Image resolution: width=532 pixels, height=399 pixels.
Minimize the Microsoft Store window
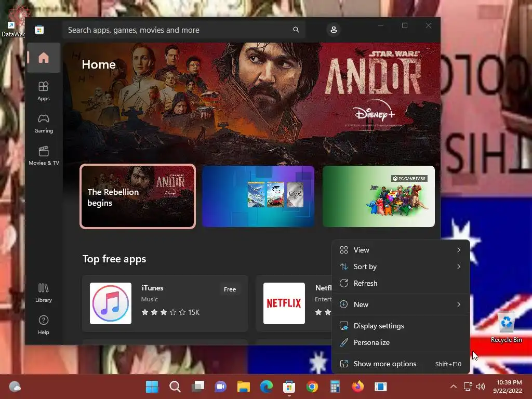pos(381,25)
